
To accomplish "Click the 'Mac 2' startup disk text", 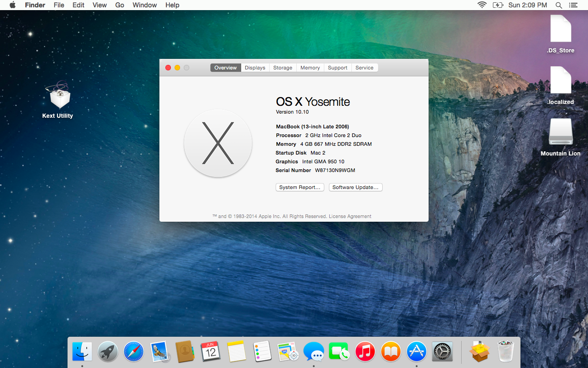I will pos(318,153).
